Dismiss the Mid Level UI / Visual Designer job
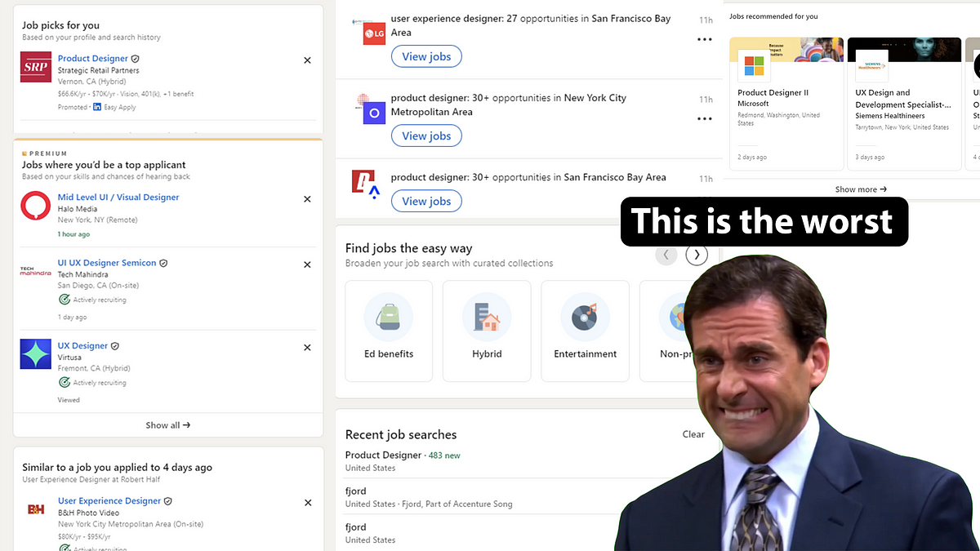 coord(307,199)
